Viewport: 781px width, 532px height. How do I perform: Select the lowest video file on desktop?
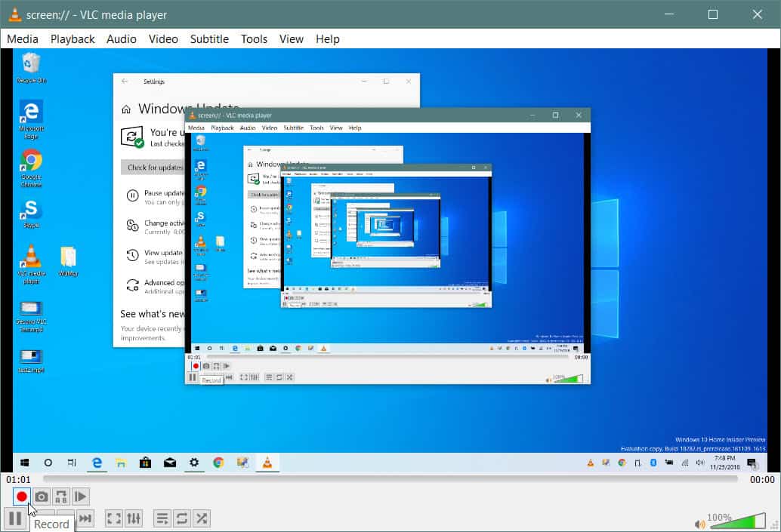(31, 361)
